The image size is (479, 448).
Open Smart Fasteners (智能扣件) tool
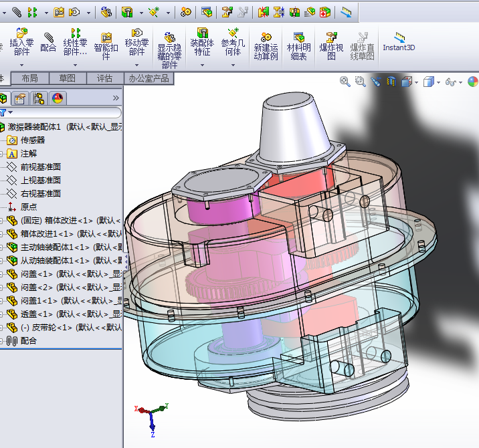tap(106, 46)
